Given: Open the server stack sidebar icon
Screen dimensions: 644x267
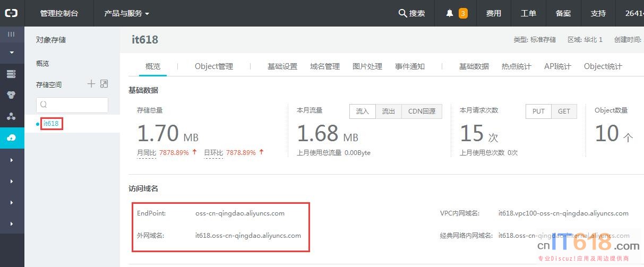Looking at the screenshot, I should pyautogui.click(x=11, y=74).
